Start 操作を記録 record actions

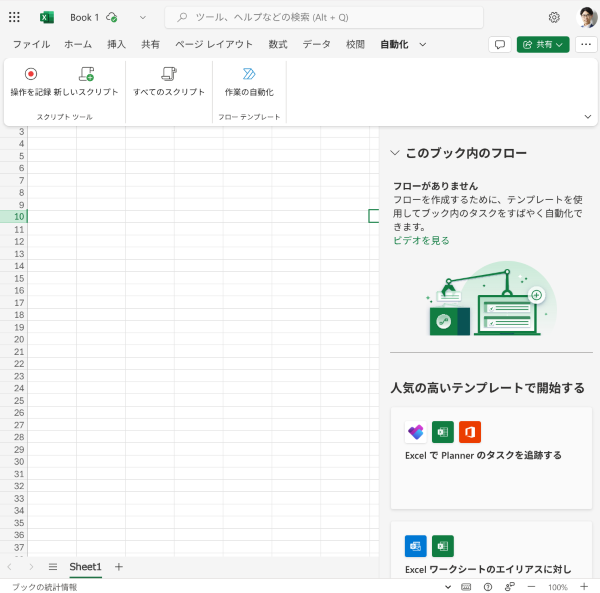[31, 81]
